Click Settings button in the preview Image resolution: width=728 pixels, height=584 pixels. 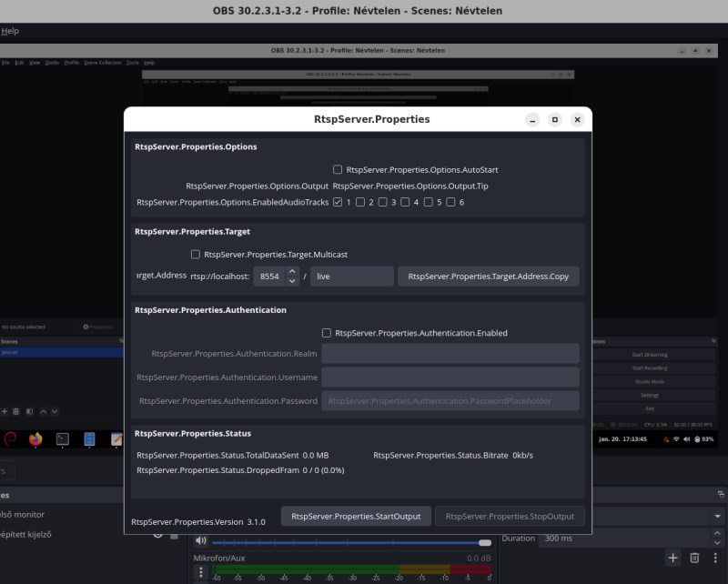[x=650, y=395]
